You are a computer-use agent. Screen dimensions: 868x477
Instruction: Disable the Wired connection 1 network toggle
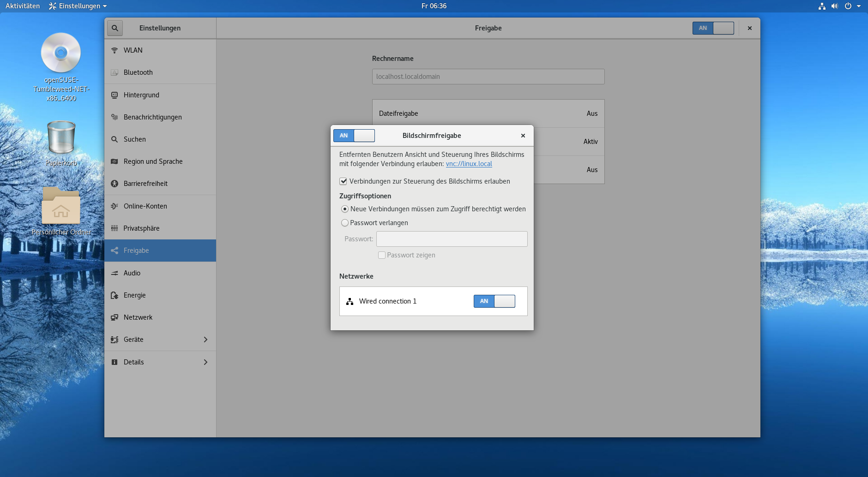click(x=494, y=301)
